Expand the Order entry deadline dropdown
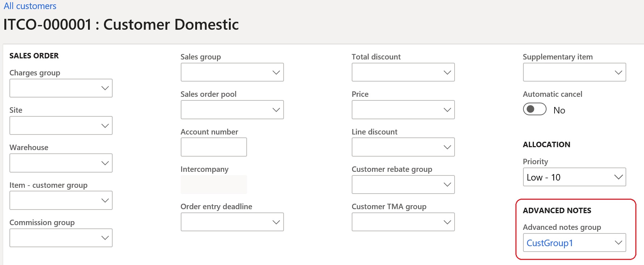The image size is (644, 265). 276,221
